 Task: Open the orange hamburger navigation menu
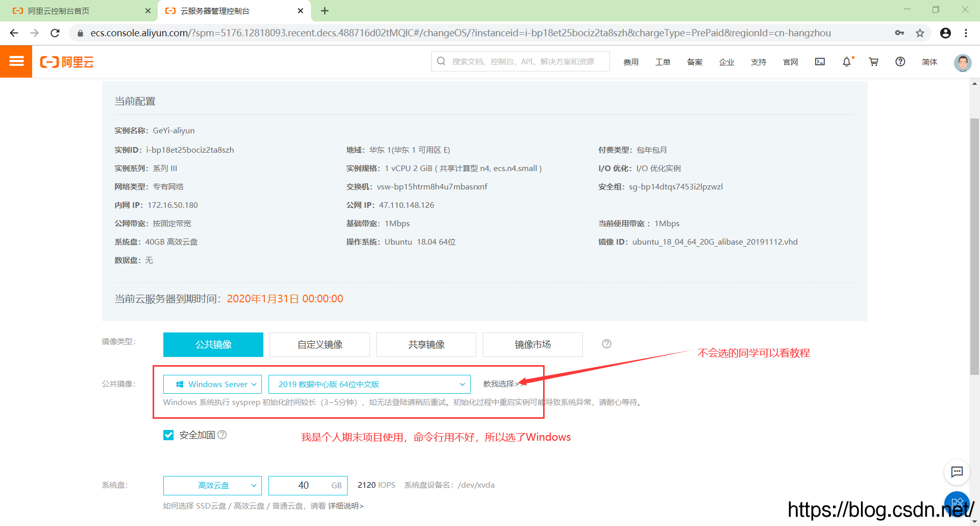16,61
